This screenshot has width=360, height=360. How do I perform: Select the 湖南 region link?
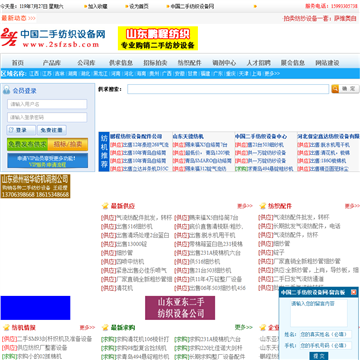click(x=73, y=74)
